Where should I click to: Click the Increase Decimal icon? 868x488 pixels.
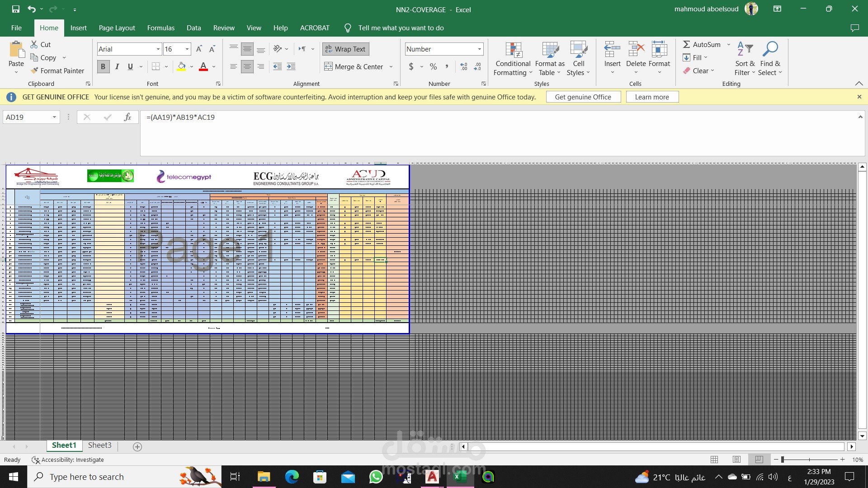[x=464, y=66]
